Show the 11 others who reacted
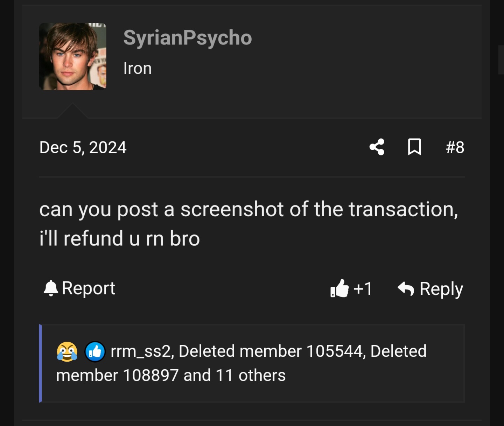The image size is (504, 426). [251, 376]
